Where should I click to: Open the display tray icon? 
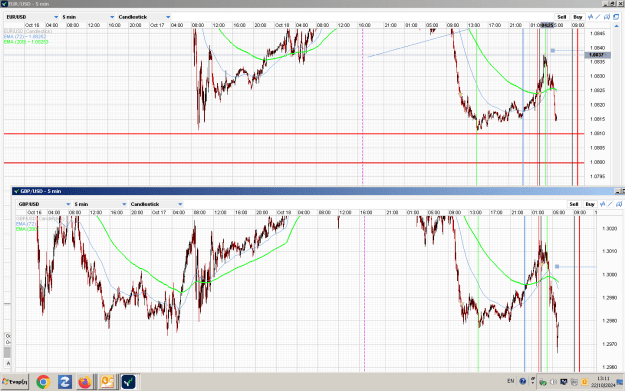click(564, 382)
